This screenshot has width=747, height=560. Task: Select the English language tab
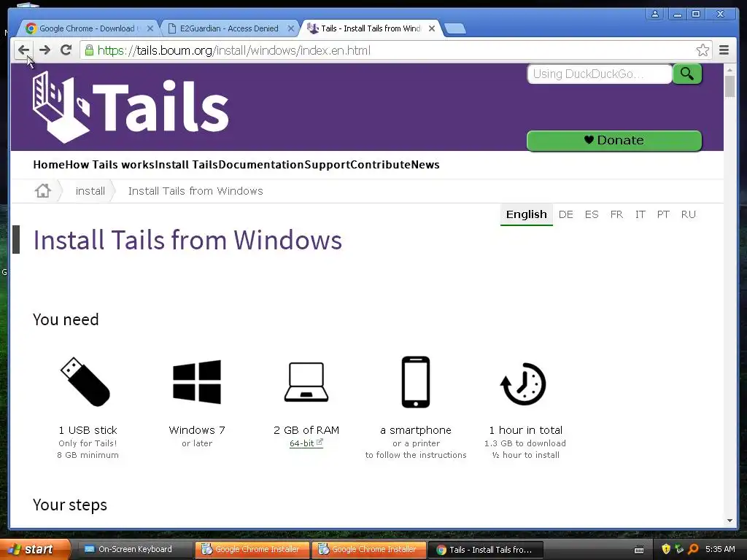pos(527,215)
